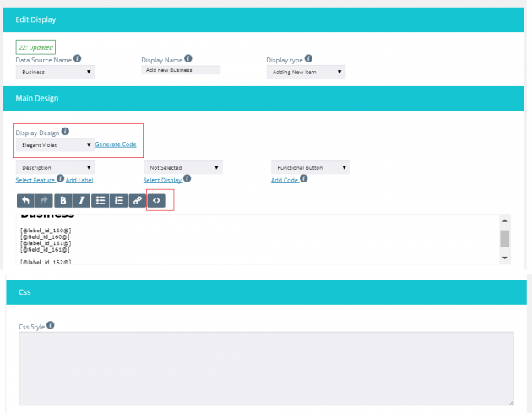Click the editor scrollbar thumb

pos(505,238)
